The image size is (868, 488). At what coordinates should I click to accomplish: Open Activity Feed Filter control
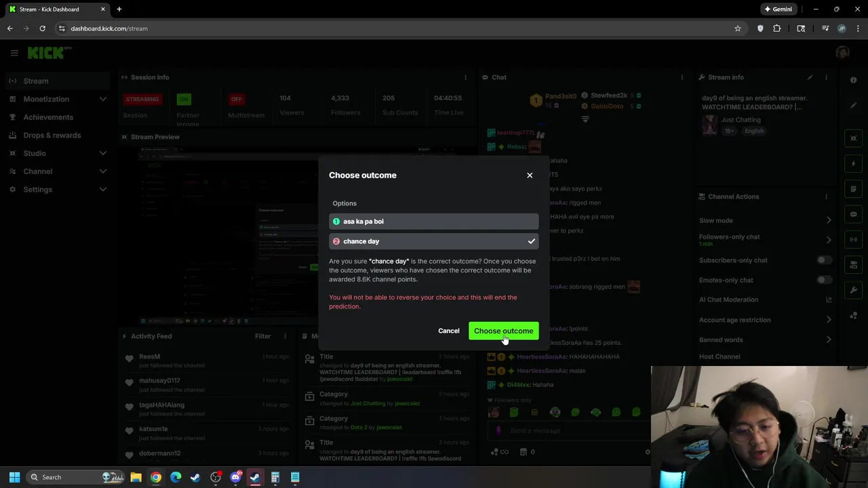tap(262, 336)
